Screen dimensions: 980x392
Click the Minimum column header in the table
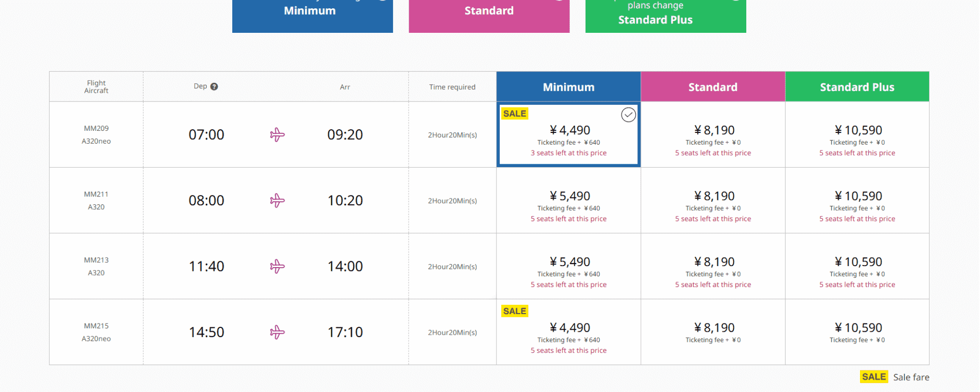click(568, 87)
